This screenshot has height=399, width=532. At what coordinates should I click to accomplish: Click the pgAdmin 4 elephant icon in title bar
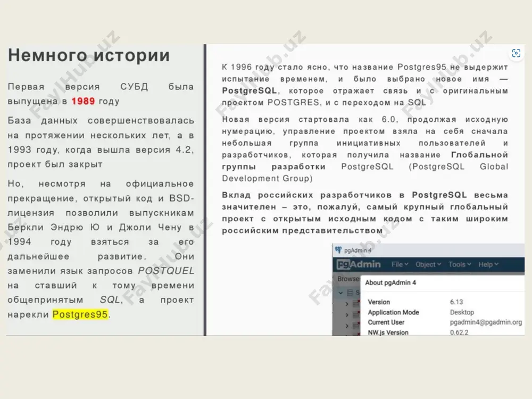coord(338,250)
